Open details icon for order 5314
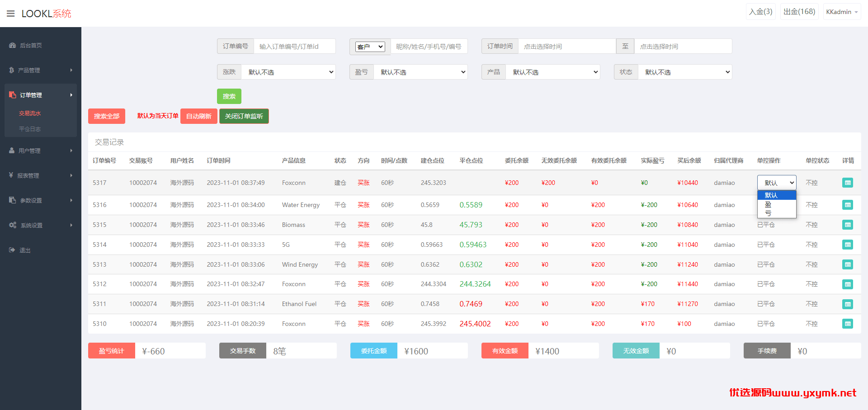The image size is (868, 410). [x=848, y=245]
